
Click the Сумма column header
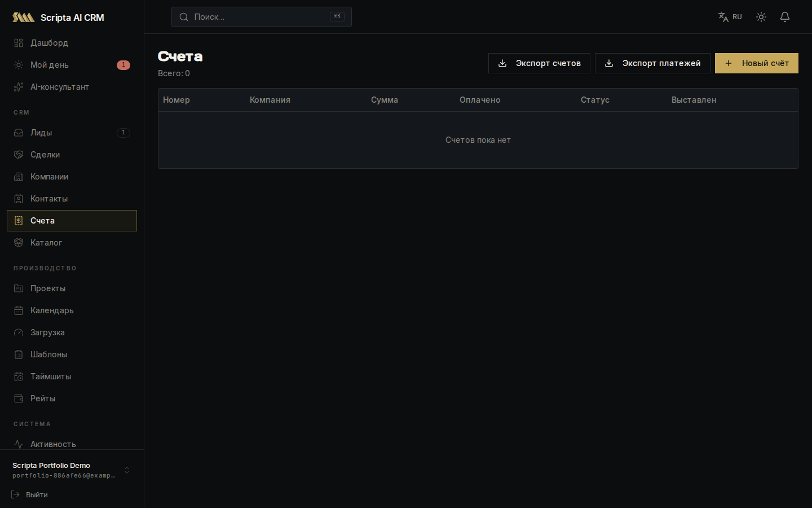point(385,100)
